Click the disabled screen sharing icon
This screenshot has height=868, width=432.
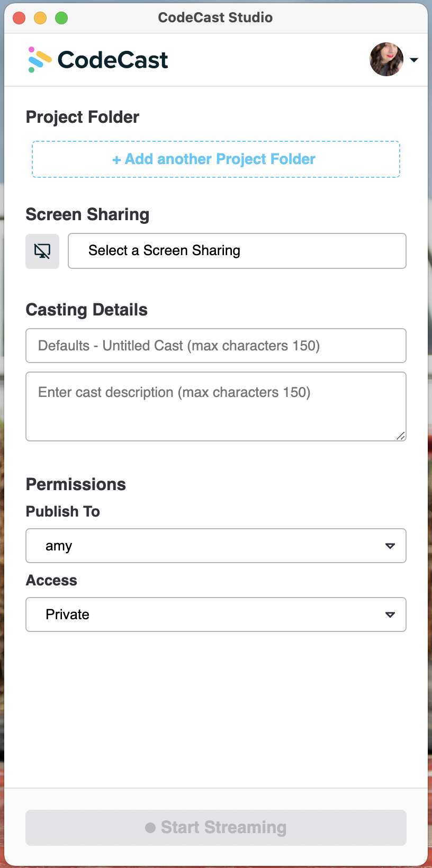pos(42,251)
